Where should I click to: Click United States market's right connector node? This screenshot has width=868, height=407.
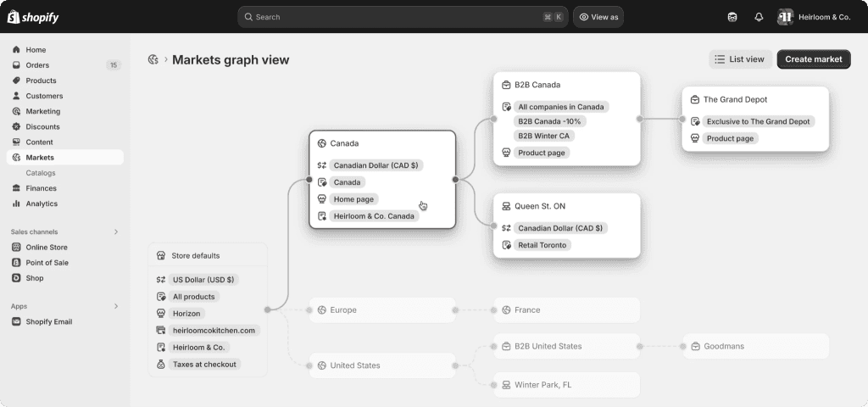point(455,365)
